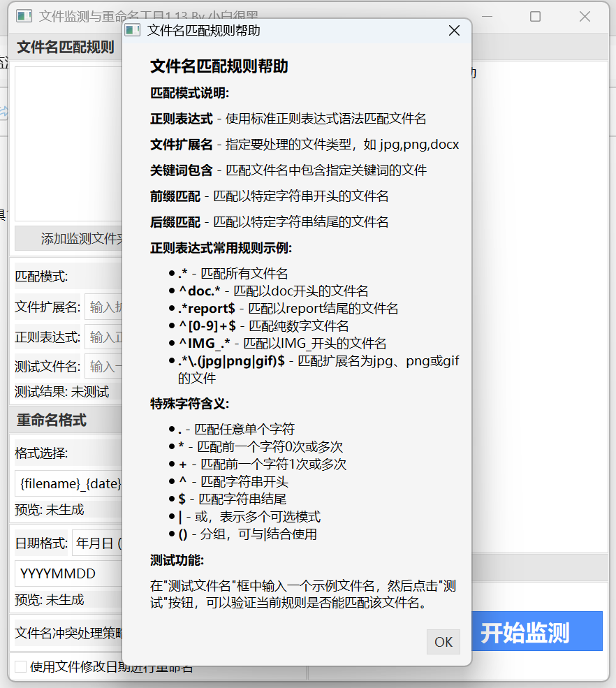Image resolution: width=616 pixels, height=688 pixels.
Task: Click 预览: 未生成 under {filename}_{date} dropdown
Action: tap(49, 509)
